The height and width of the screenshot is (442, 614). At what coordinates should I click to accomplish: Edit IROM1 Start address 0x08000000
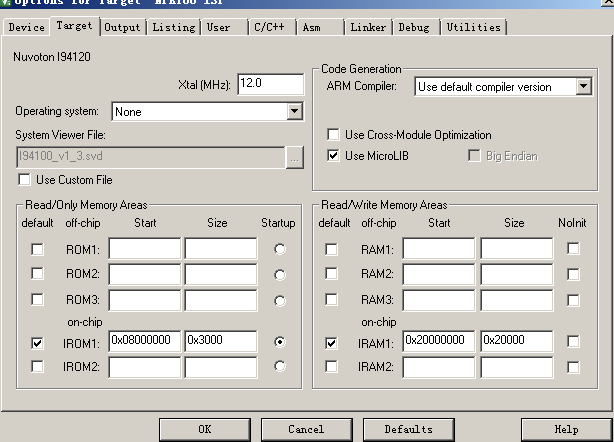pos(145,341)
